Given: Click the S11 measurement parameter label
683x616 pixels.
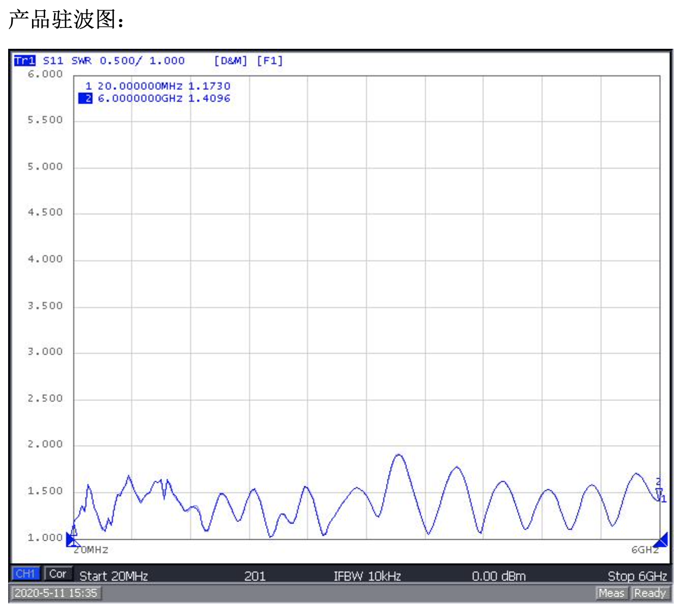Looking at the screenshot, I should [53, 61].
